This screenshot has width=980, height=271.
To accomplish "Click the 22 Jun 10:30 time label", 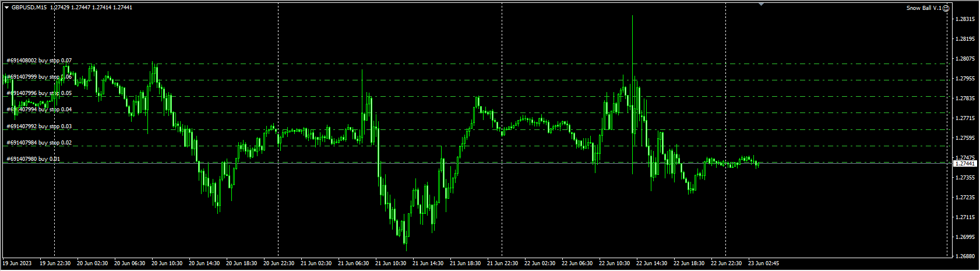I will [x=615, y=263].
